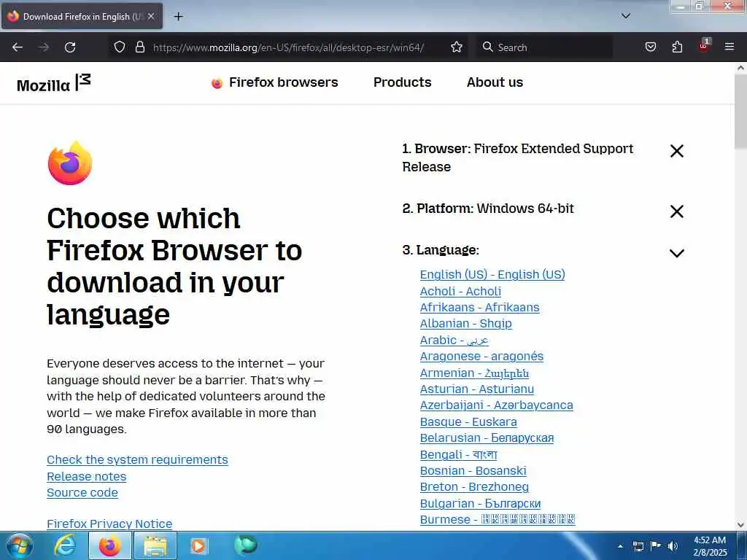Open the uBlock extension badge icon
Viewport: 747px width, 560px height.
coord(704,46)
